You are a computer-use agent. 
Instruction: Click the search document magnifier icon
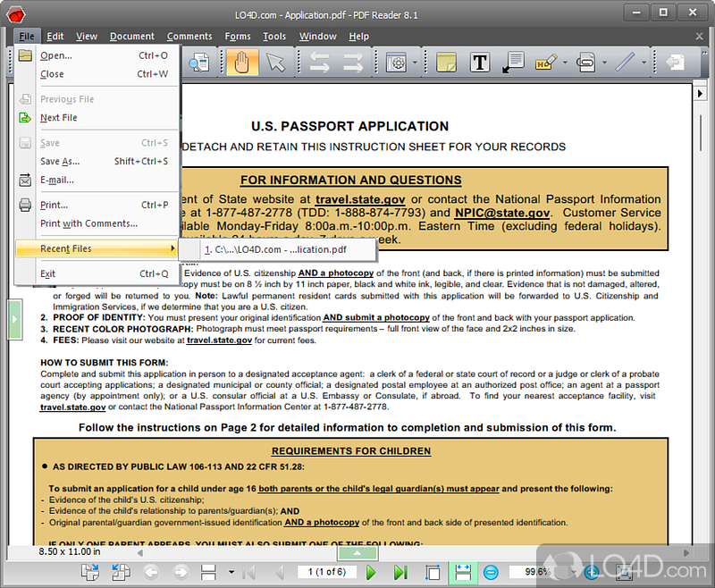coord(199,62)
